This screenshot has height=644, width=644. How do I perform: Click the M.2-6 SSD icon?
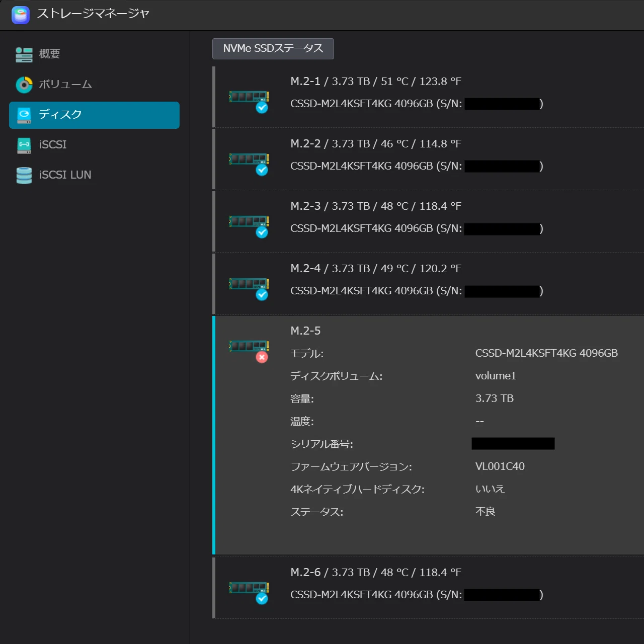(250, 592)
